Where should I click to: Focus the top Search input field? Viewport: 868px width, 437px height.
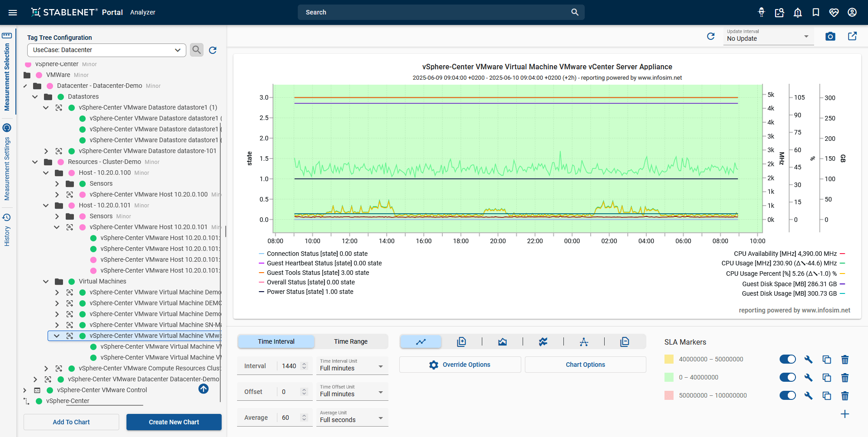click(x=435, y=12)
